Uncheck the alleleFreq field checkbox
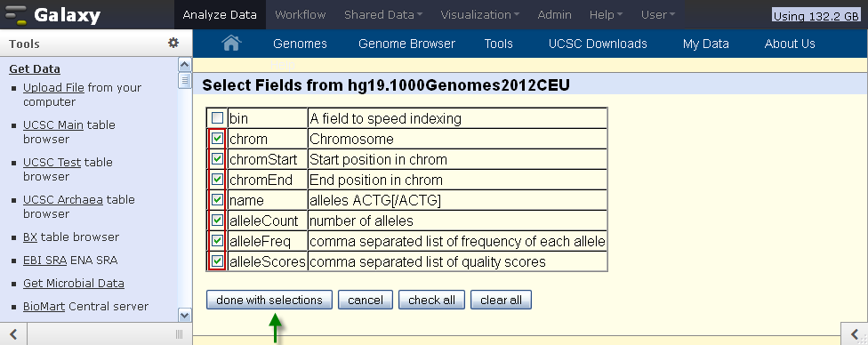The height and width of the screenshot is (345, 868). (x=218, y=241)
